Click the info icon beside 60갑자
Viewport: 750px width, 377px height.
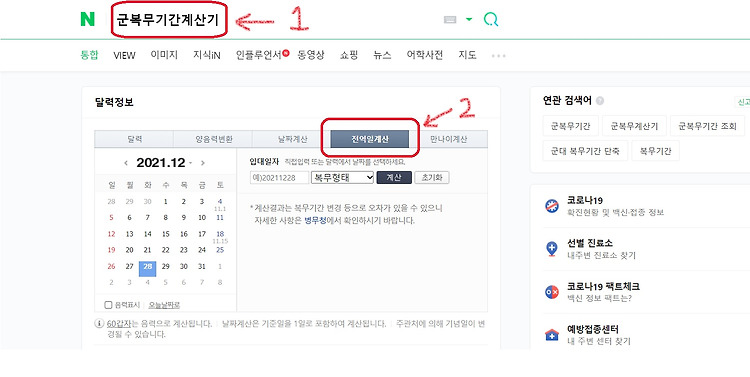coord(99,324)
